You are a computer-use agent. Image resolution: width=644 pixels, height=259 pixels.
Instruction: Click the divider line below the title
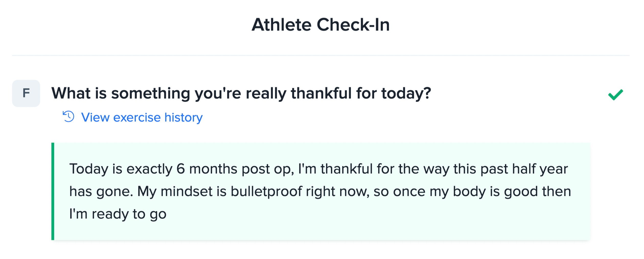coord(320,55)
